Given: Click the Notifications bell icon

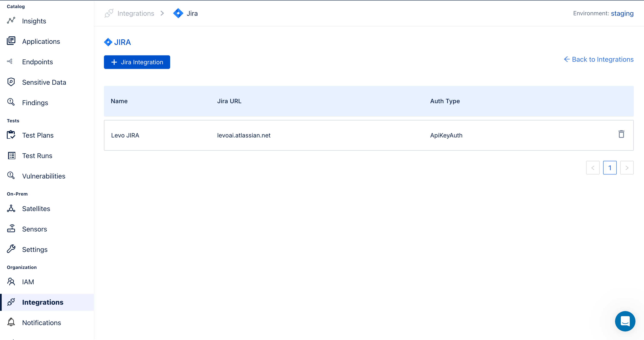Looking at the screenshot, I should click(11, 322).
